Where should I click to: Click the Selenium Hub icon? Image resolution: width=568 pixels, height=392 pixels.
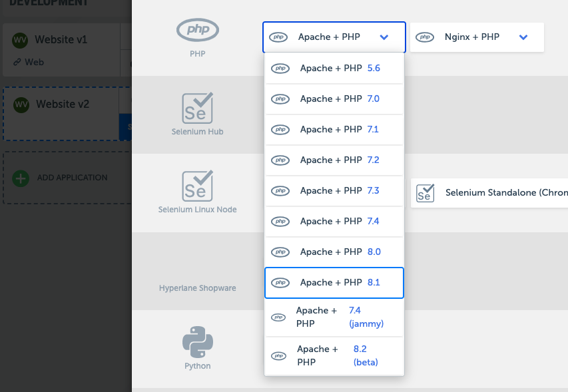pos(197,107)
